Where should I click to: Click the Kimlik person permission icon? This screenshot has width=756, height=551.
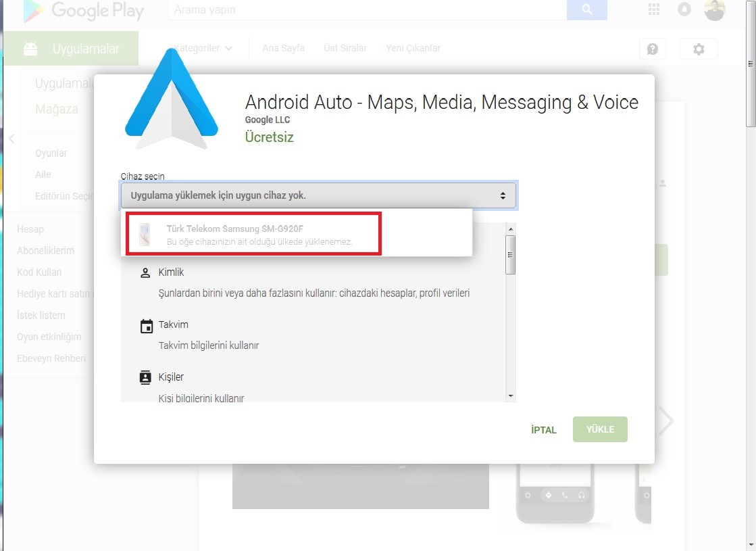coord(145,272)
